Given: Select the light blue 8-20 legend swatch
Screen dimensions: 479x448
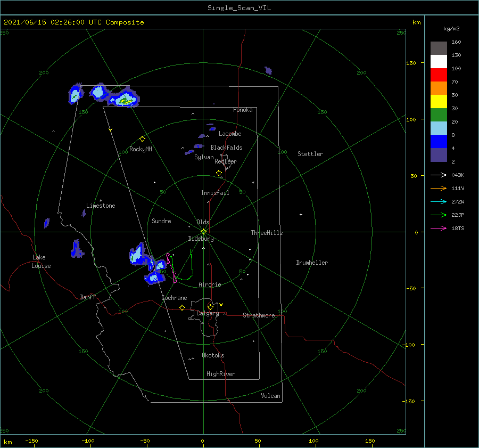Looking at the screenshot, I should [x=439, y=128].
